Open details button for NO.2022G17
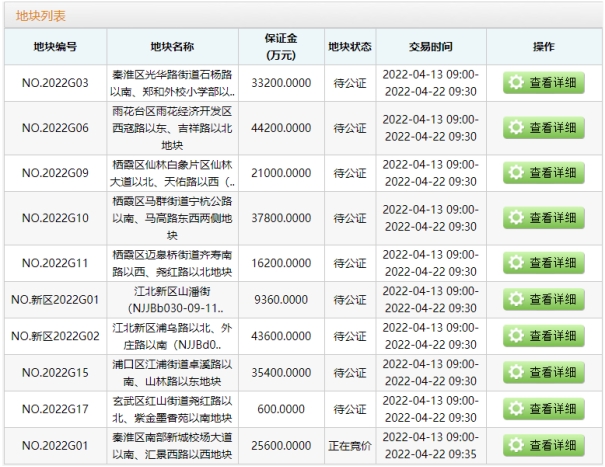 coord(544,409)
